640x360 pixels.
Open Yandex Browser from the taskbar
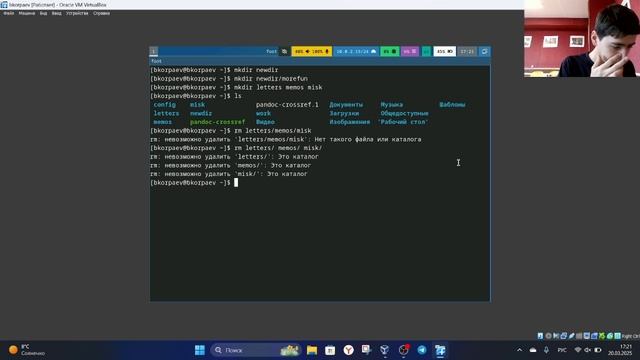click(x=348, y=350)
